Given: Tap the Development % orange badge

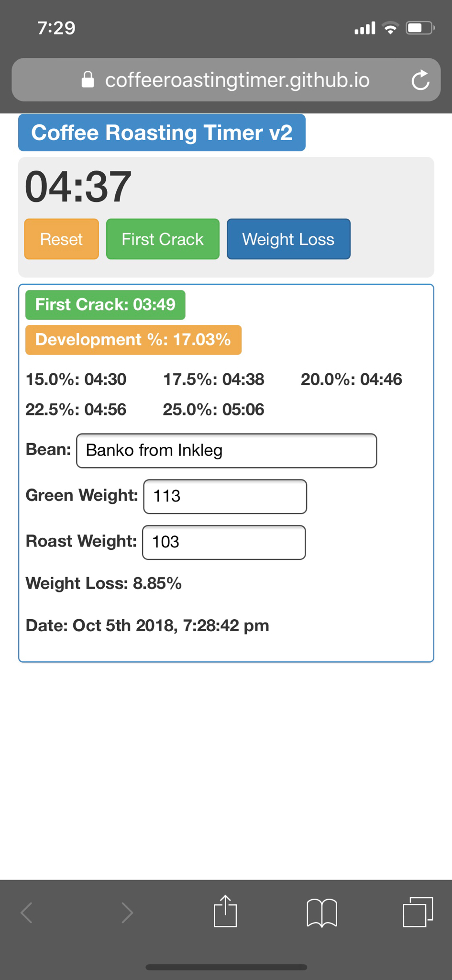Looking at the screenshot, I should 133,340.
